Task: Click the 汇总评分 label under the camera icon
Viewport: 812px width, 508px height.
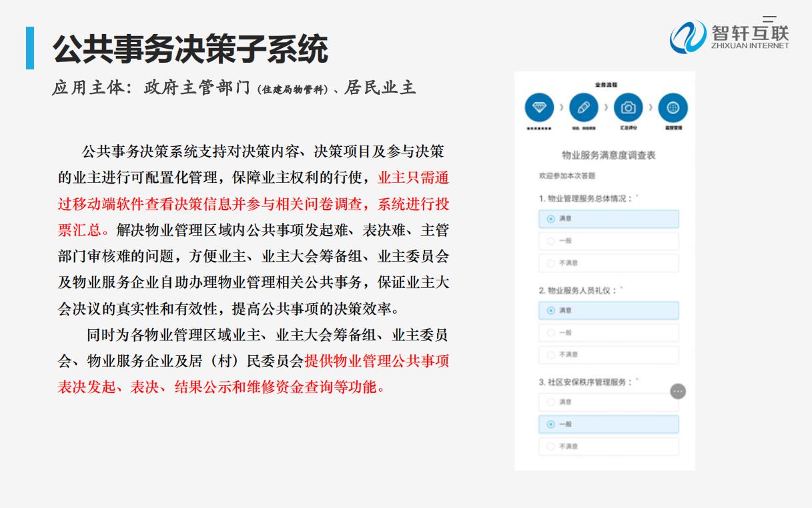Action: [628, 128]
